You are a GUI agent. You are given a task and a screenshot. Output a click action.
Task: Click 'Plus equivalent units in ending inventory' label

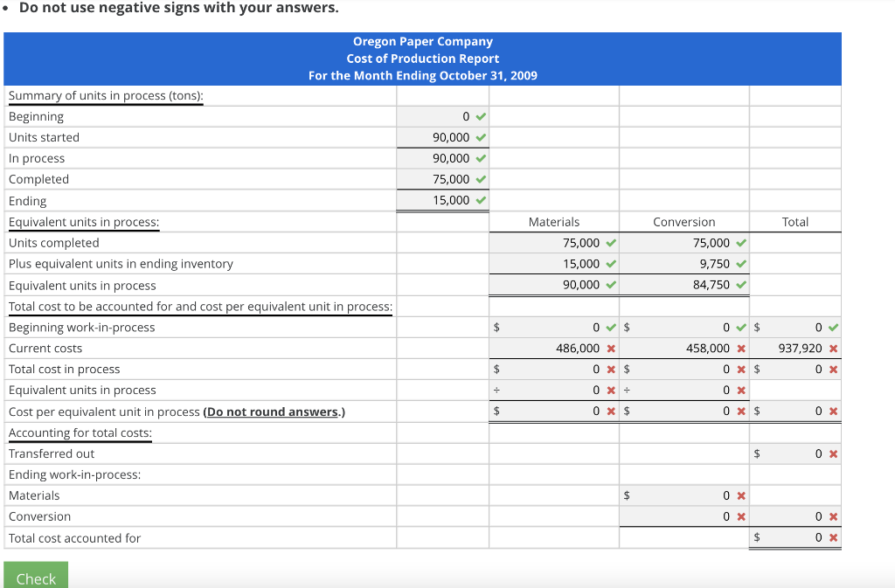121,264
